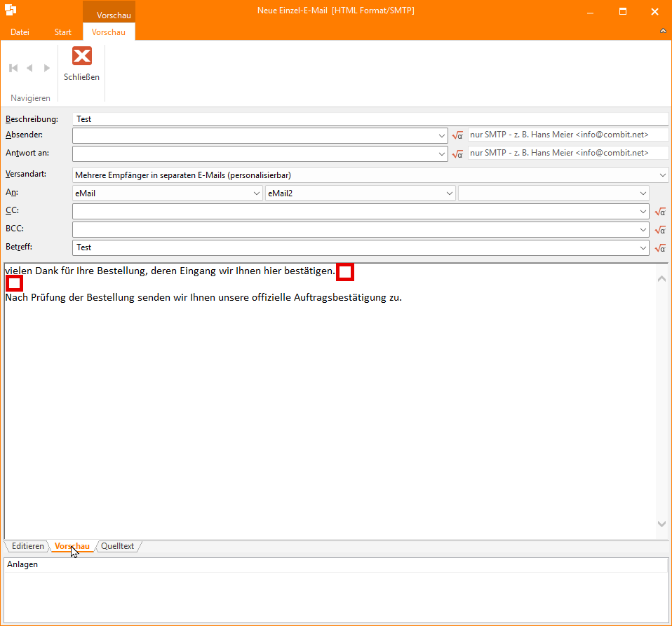Open the Datei menu tab
This screenshot has height=626, width=672.
(x=20, y=32)
